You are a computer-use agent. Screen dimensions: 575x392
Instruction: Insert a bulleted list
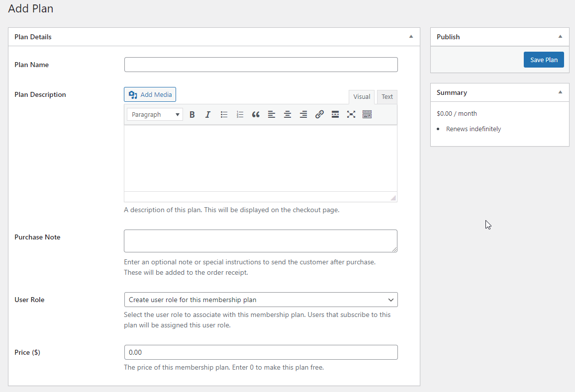click(x=224, y=114)
